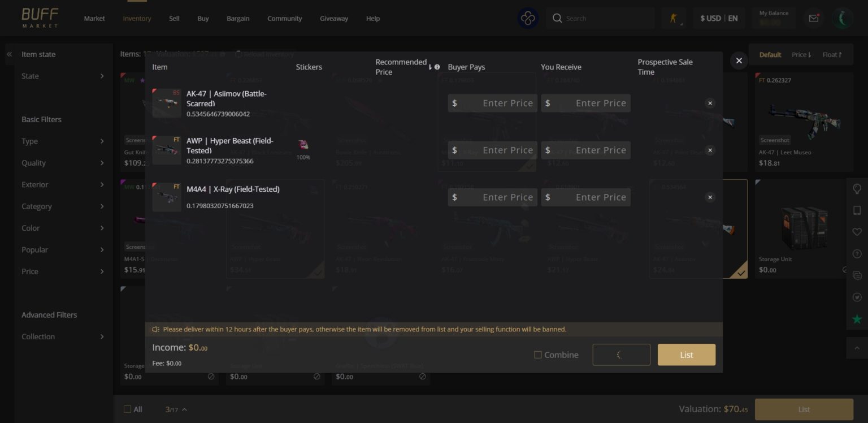
Task: Click the lightbulb tips icon in sidebar
Action: [x=857, y=189]
